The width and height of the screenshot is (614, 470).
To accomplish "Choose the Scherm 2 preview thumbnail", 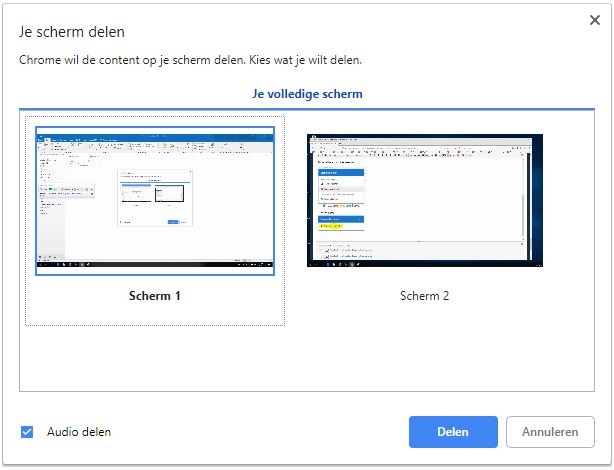I will 425,200.
